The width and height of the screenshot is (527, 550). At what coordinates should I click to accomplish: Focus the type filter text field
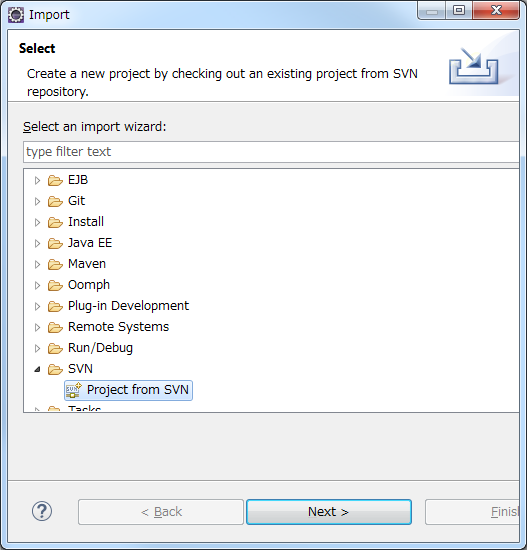click(x=271, y=152)
